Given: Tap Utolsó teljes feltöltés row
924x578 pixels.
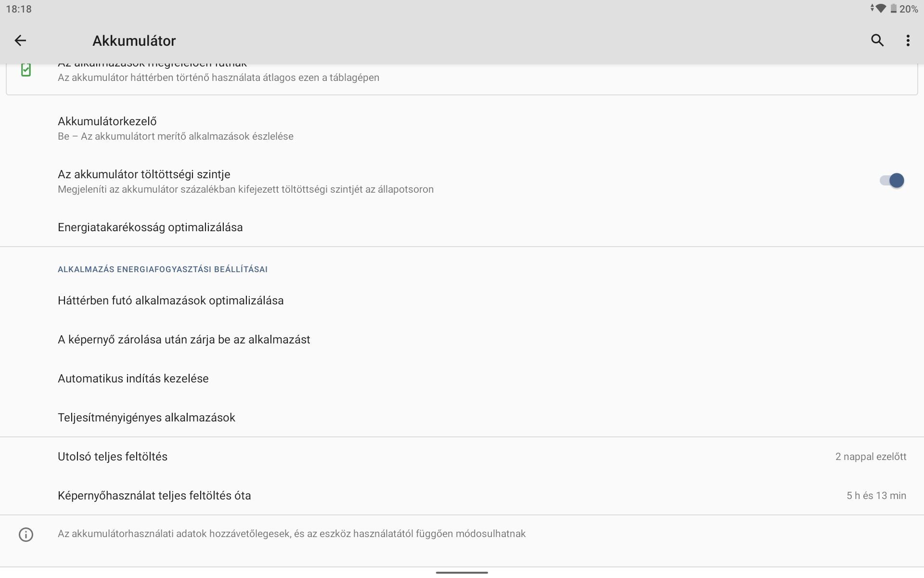Looking at the screenshot, I should point(462,457).
